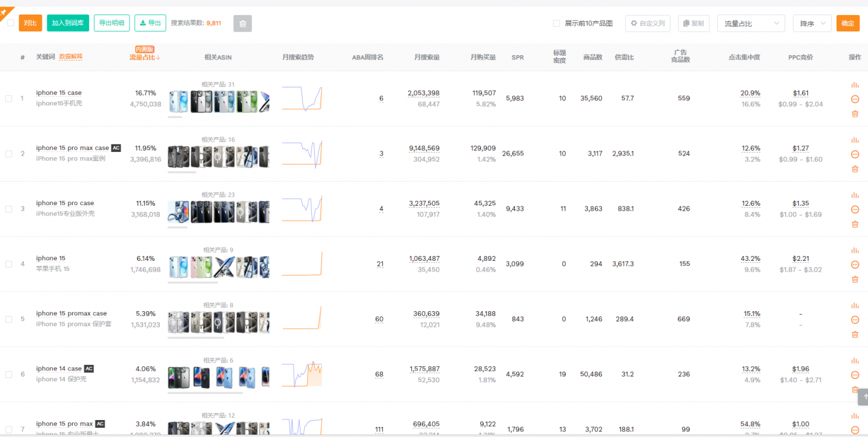Check the box for row 1 iphone 15 case

click(x=8, y=99)
